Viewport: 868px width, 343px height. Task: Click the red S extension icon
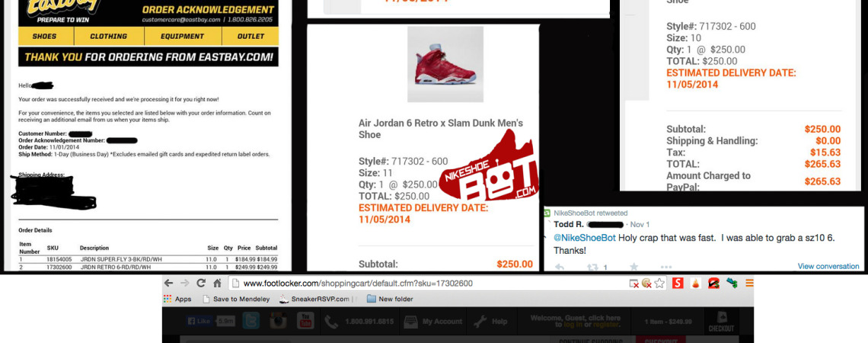[678, 283]
